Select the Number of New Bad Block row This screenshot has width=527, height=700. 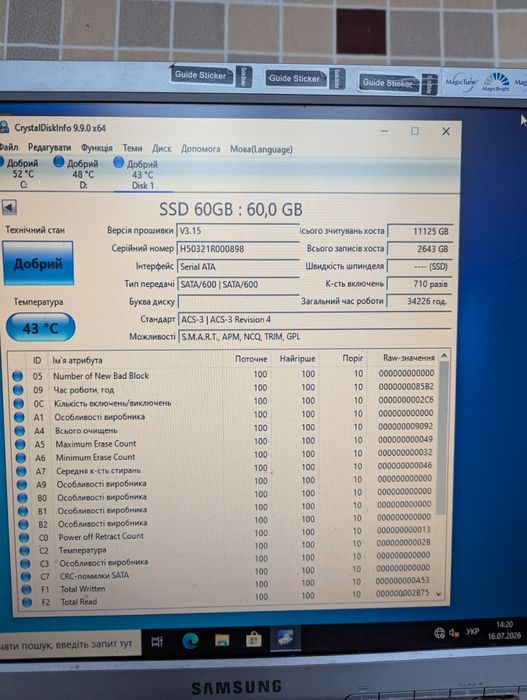coord(223,375)
